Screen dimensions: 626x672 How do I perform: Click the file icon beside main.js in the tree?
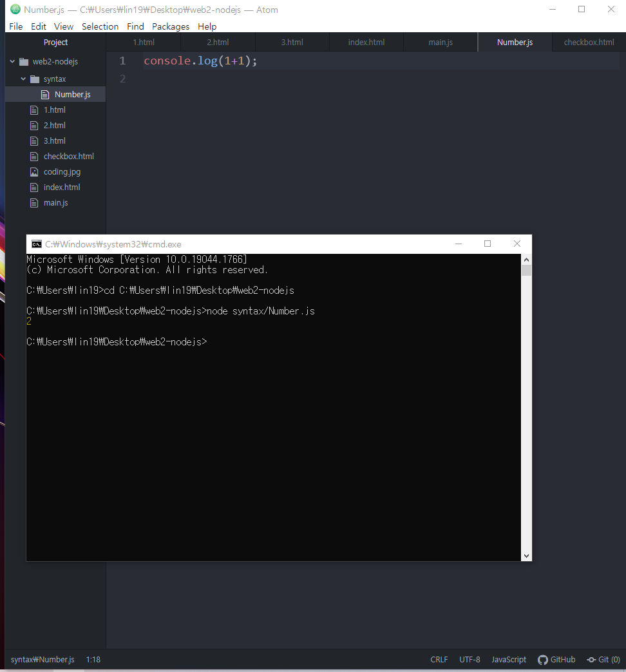coord(34,203)
